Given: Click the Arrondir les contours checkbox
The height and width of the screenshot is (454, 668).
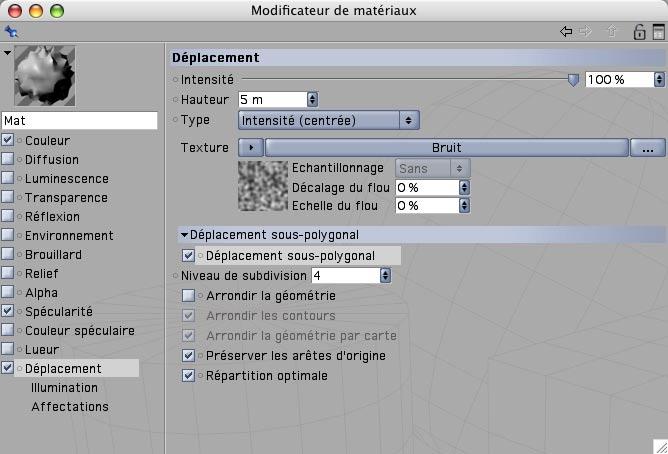Looking at the screenshot, I should pyautogui.click(x=188, y=316).
